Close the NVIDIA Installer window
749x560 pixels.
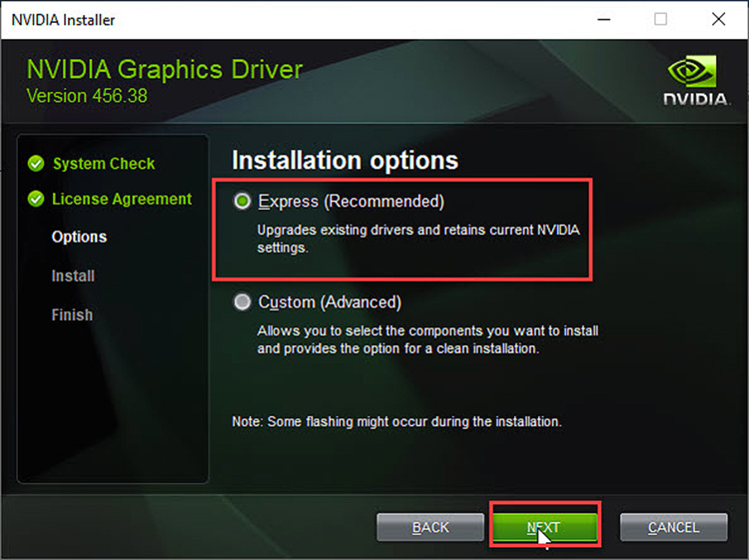(718, 20)
